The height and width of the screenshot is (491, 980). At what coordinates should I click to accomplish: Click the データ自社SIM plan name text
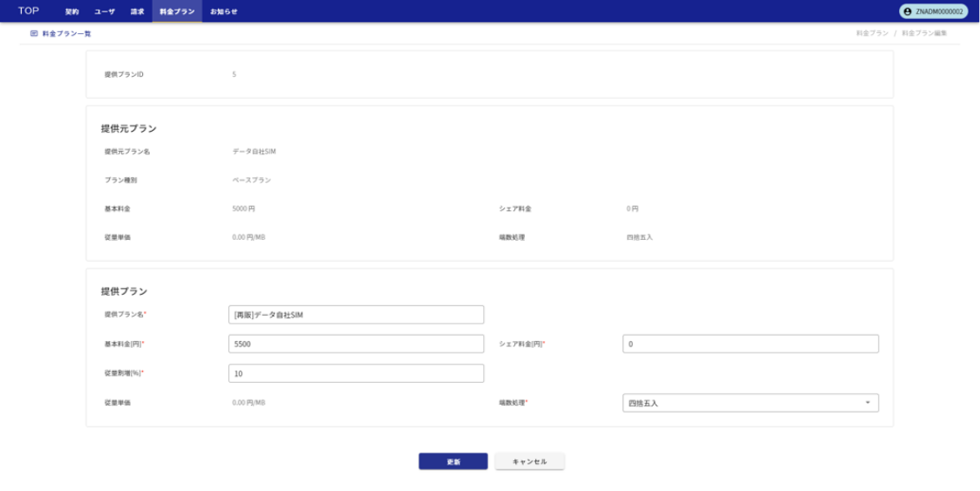(x=254, y=152)
